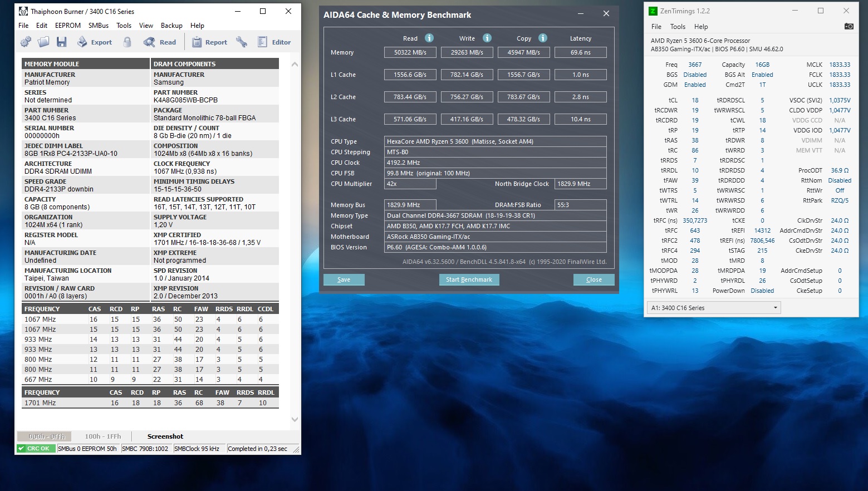Viewport: 868px width, 491px height.
Task: Click the 1701 MHz frequency row in Thaiphoon
Action: [x=150, y=403]
